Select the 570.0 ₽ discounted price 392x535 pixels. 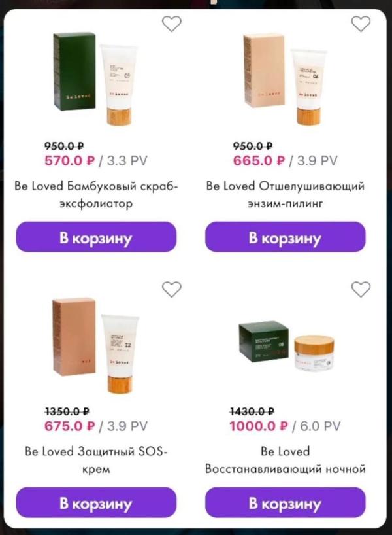tap(69, 161)
